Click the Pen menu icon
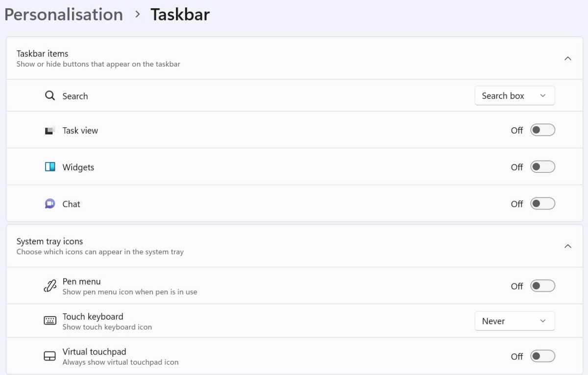The image size is (588, 375). click(x=50, y=286)
